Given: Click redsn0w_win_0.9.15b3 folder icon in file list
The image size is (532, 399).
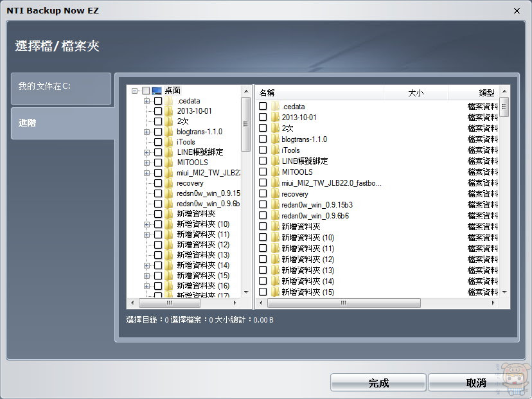Looking at the screenshot, I should 275,204.
